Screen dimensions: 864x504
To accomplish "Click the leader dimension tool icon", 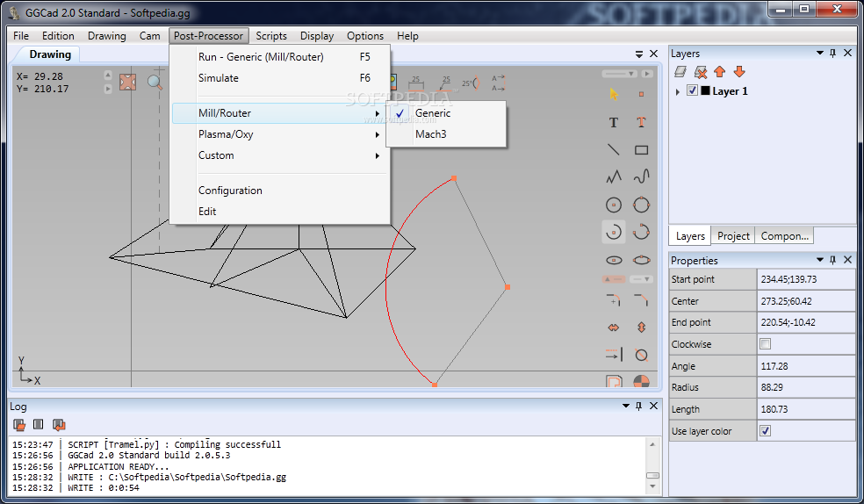I will coord(445,83).
